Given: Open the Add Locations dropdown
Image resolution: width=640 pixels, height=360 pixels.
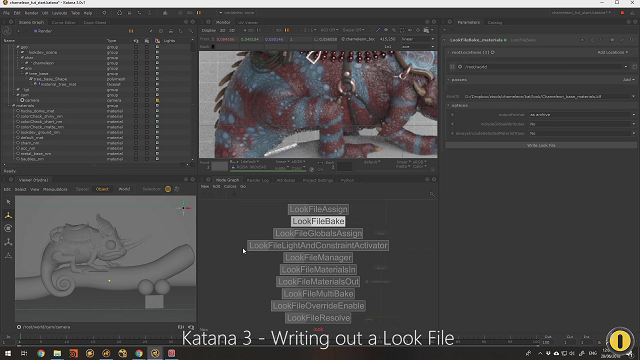Looking at the screenshot, I should click(x=613, y=52).
